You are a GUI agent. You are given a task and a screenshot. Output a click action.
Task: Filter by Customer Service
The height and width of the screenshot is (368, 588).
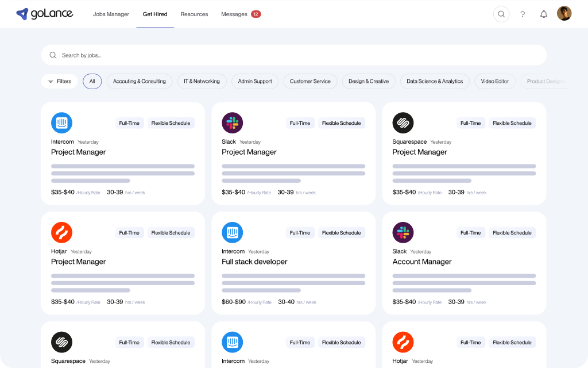(x=310, y=81)
